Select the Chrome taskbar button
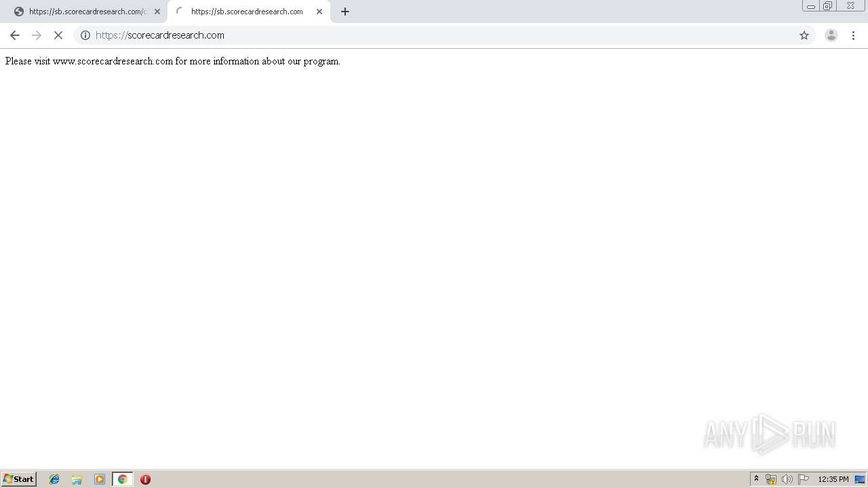The width and height of the screenshot is (868, 488). click(122, 479)
